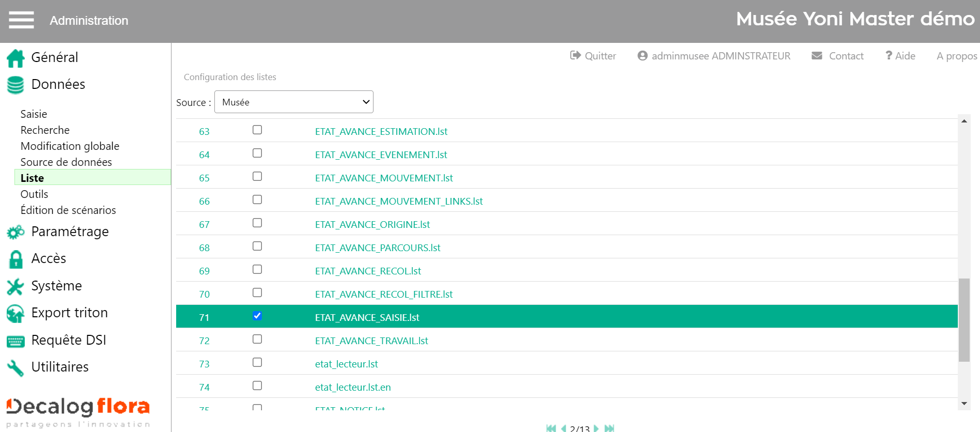Click the list's vertical scrollbar thumb
Viewport: 980px width, 432px height.
[x=964, y=320]
